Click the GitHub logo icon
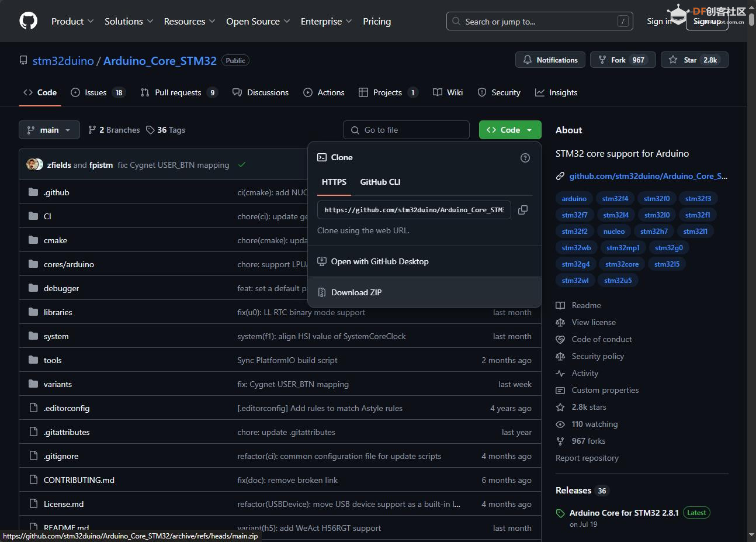The width and height of the screenshot is (756, 542). pyautogui.click(x=28, y=21)
